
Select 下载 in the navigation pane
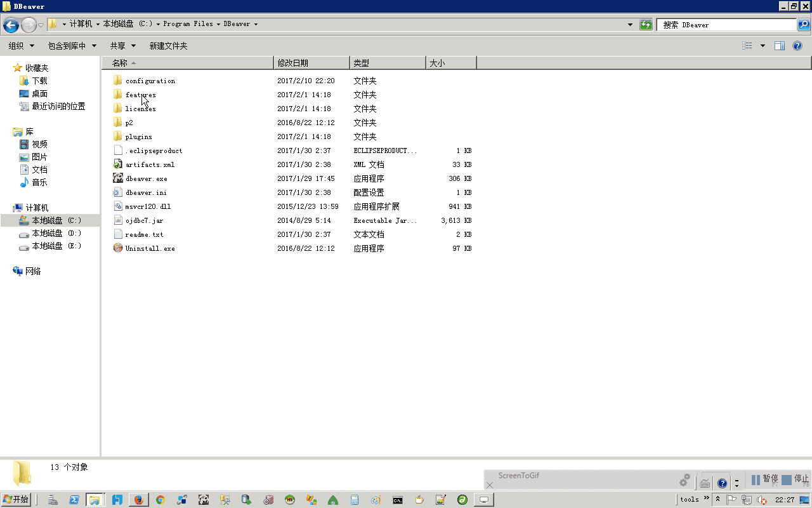click(x=39, y=81)
